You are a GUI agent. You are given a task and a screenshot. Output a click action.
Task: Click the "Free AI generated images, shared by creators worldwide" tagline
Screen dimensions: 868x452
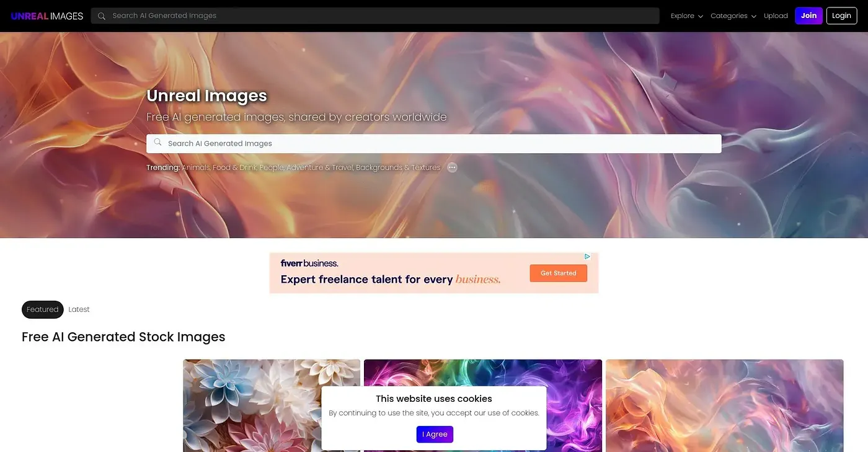[296, 117]
